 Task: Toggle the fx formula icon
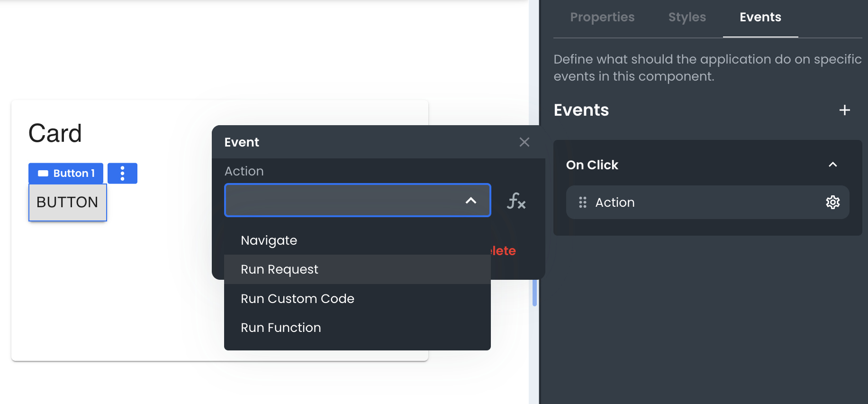[x=516, y=201]
